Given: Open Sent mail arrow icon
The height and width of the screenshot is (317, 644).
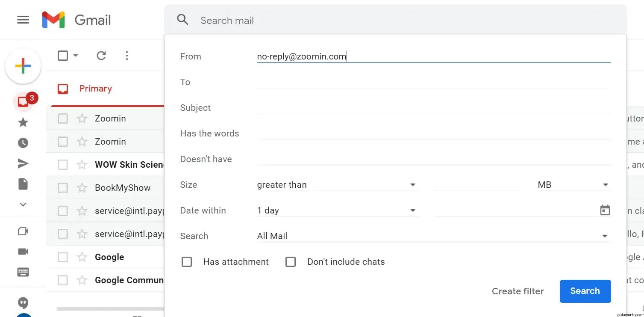Looking at the screenshot, I should (x=23, y=163).
